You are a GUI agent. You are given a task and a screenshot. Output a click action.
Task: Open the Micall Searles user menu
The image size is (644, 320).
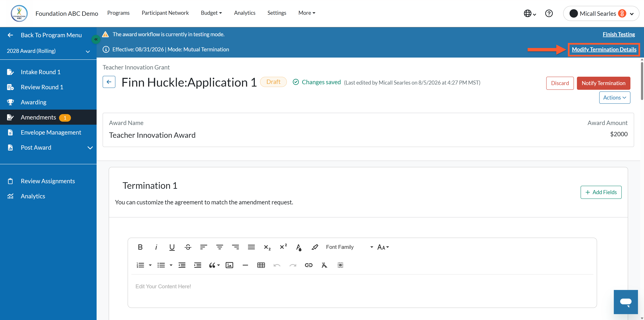pos(601,14)
